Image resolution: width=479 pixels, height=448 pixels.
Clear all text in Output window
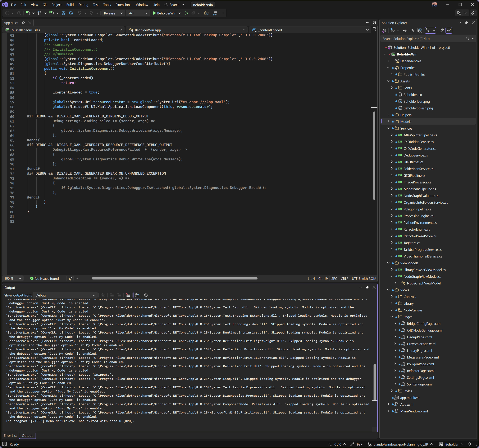[x=128, y=295]
